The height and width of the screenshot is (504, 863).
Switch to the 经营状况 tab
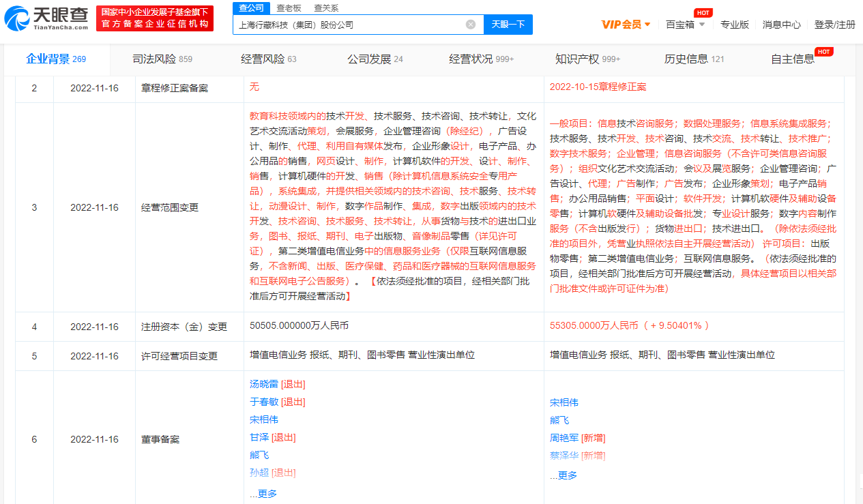pyautogui.click(x=482, y=59)
